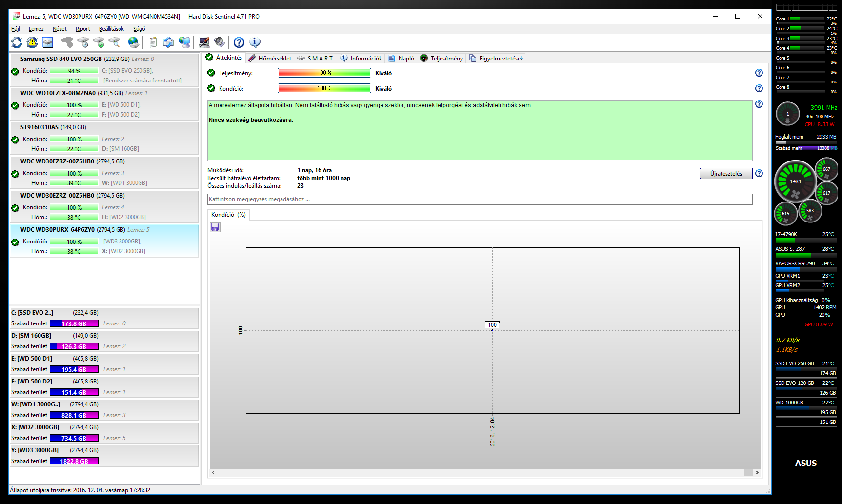Select the WDC WD30PURX-64P6ZY0 disk

click(x=104, y=241)
